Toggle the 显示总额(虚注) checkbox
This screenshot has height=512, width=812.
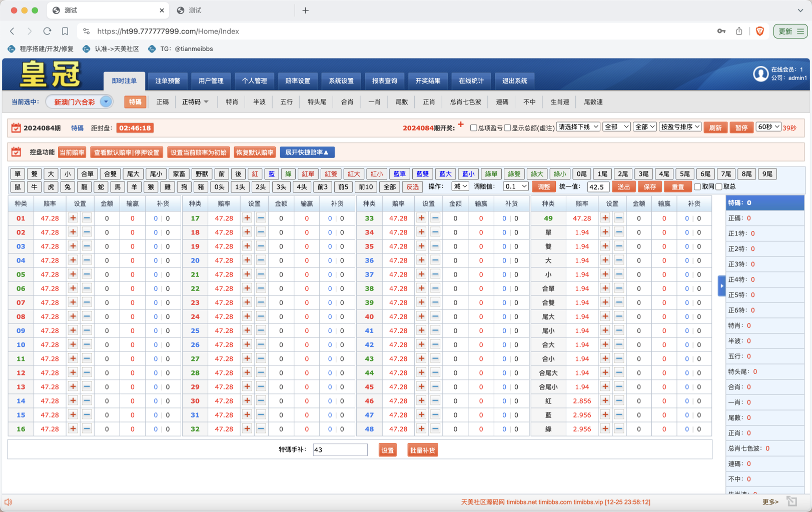[x=507, y=128]
